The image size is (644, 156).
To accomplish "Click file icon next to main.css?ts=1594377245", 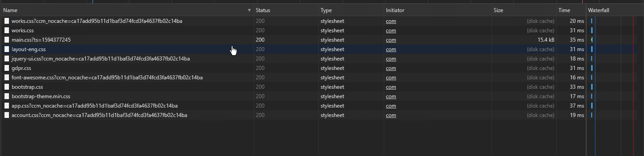I will [x=7, y=40].
